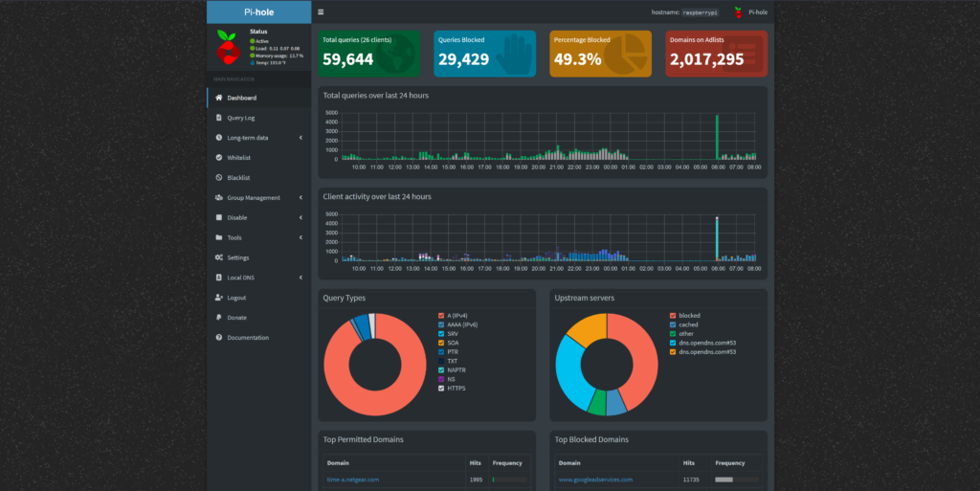This screenshot has height=491, width=980.
Task: Click the pie icon in Percentage Blocked card
Action: (626, 55)
